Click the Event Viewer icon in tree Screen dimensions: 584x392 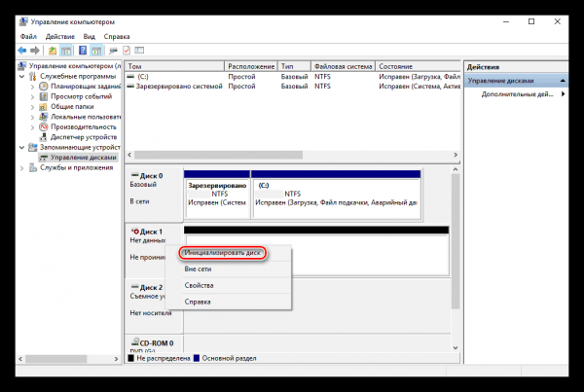pos(44,96)
